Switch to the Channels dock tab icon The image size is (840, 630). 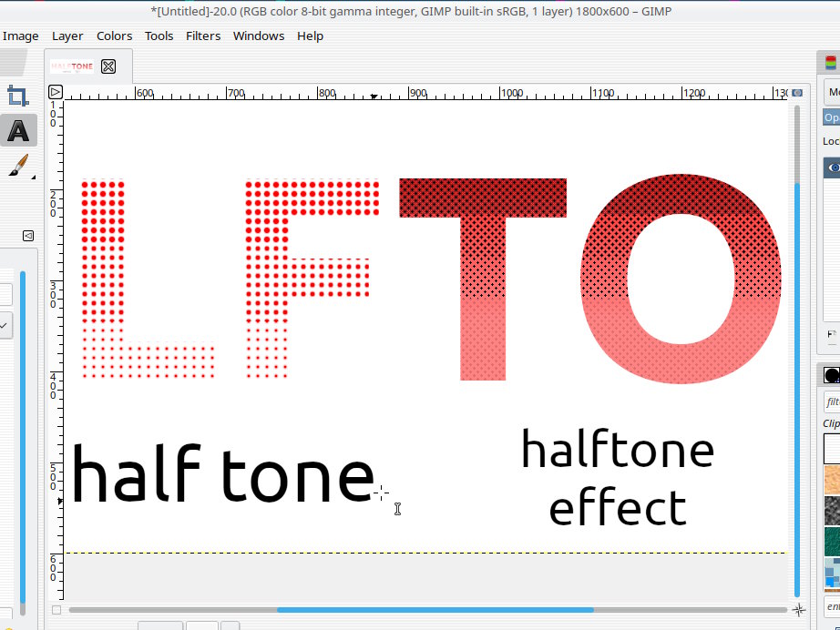pos(830,63)
